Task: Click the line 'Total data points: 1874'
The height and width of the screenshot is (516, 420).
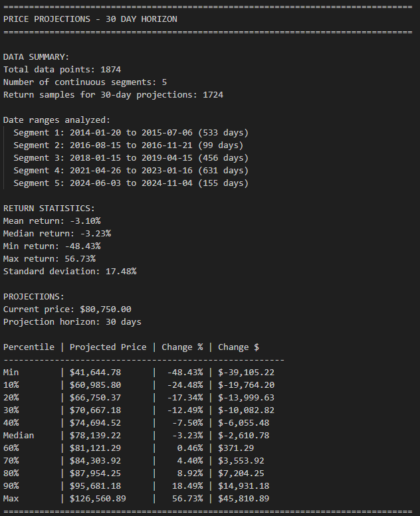Action: [x=62, y=70]
